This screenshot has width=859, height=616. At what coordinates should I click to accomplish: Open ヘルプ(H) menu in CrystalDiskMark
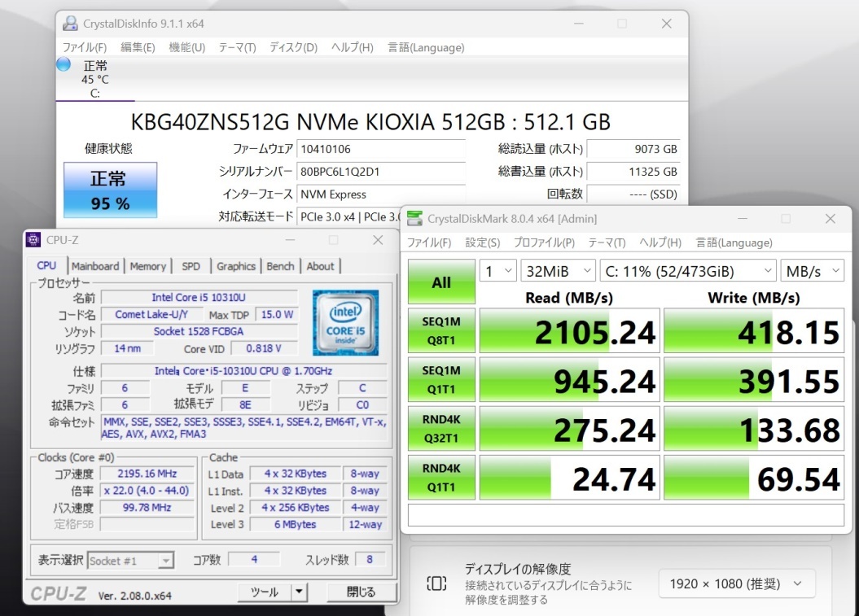point(660,242)
